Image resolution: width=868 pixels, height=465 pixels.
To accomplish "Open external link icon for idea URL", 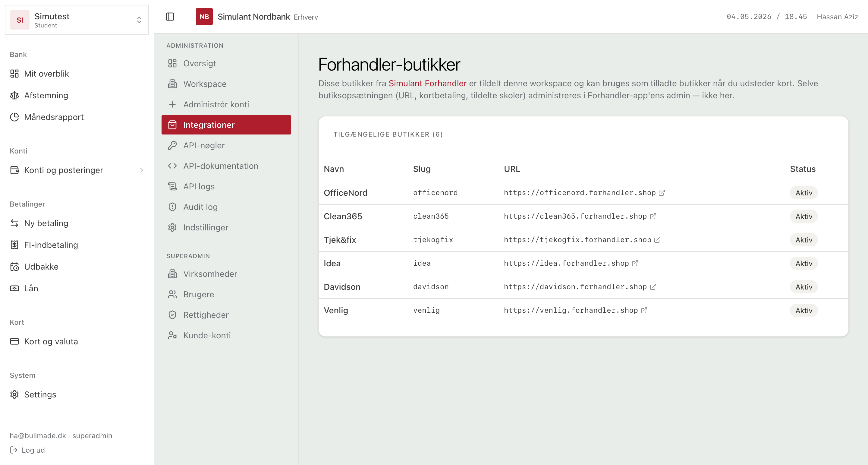I will point(635,263).
